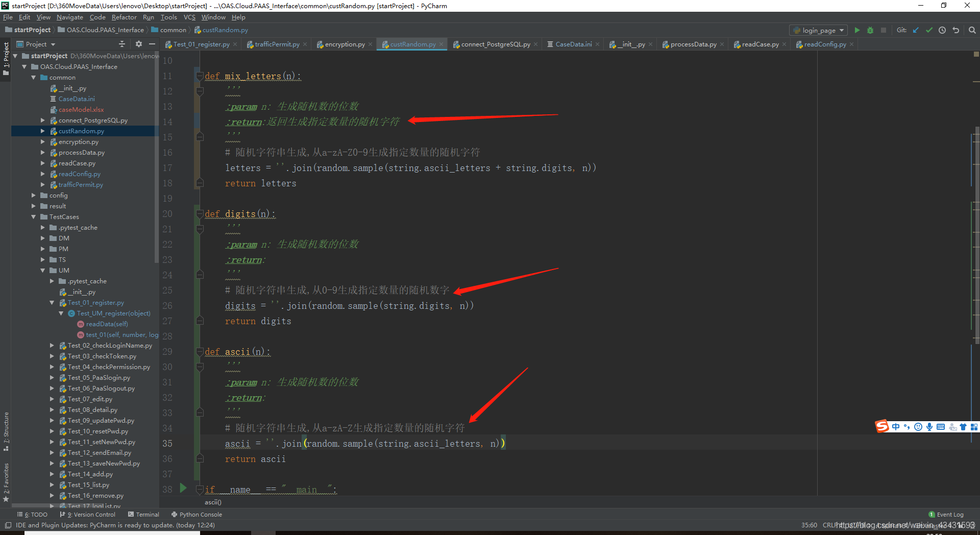The width and height of the screenshot is (980, 535).
Task: Close the readConfig.py tab
Action: point(851,44)
